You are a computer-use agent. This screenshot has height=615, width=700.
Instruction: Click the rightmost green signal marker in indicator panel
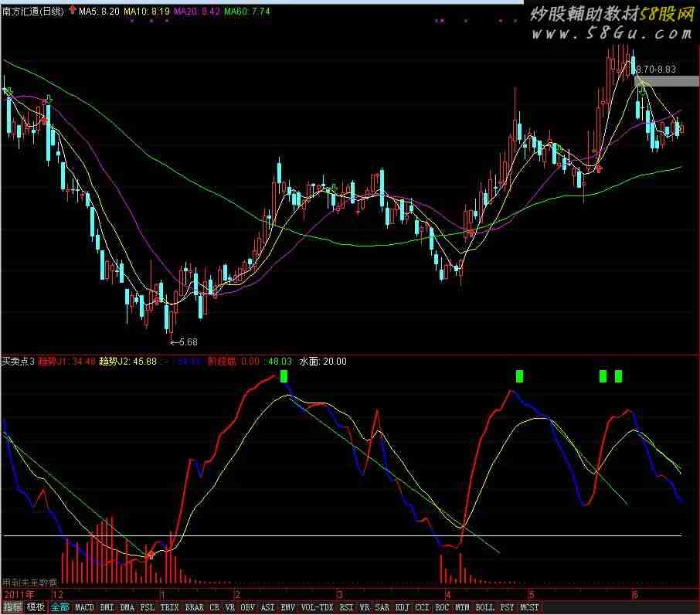click(x=618, y=376)
